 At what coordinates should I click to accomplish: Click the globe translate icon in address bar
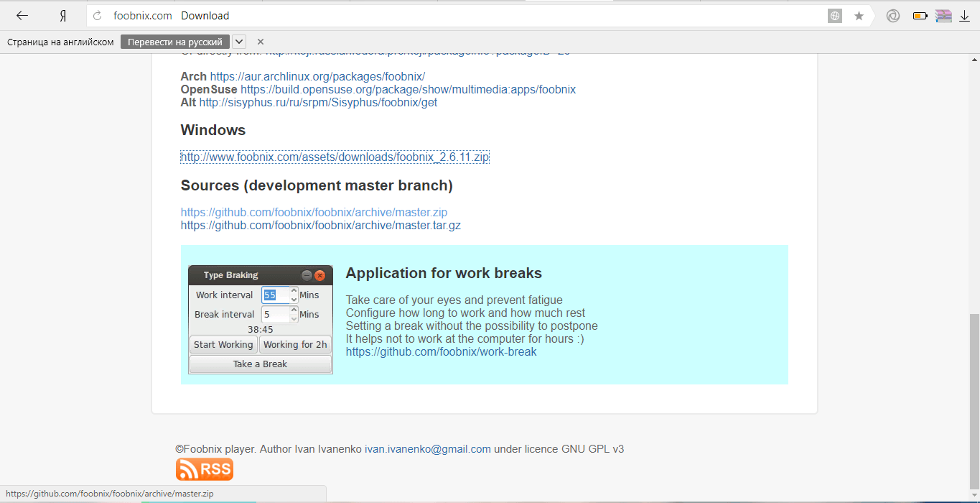pos(834,16)
